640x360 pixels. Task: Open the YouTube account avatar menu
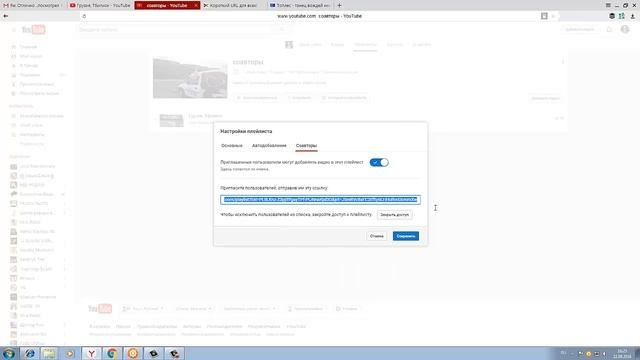pyautogui.click(x=625, y=29)
